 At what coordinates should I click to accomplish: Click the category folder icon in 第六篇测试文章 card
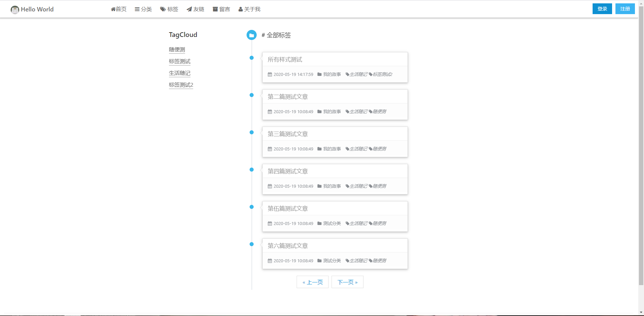319,261
